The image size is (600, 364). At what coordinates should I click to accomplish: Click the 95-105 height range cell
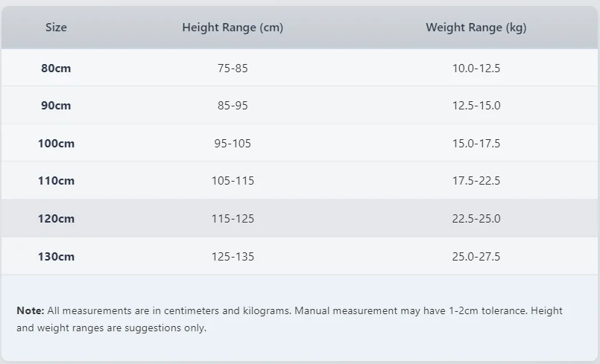pos(233,144)
